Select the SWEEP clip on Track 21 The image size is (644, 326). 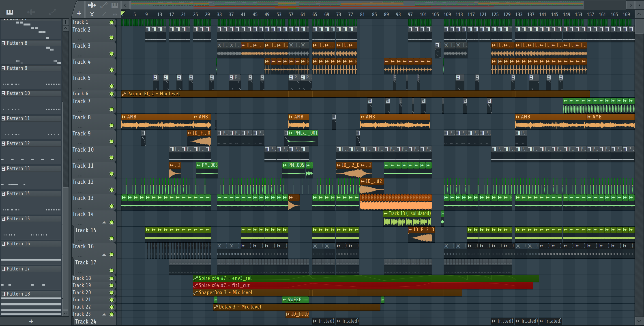click(x=295, y=300)
